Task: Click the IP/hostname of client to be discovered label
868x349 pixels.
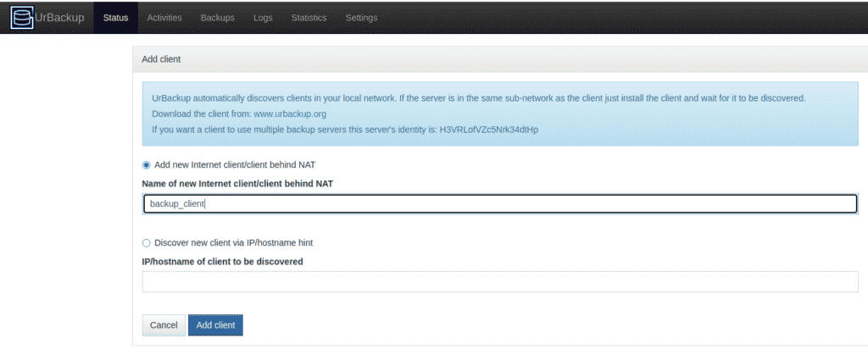Action: pos(222,262)
